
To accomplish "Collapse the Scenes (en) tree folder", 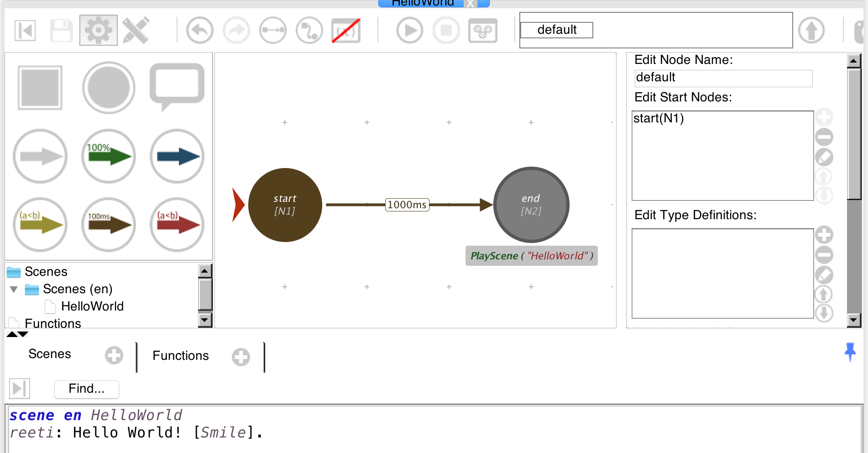I will [x=14, y=290].
